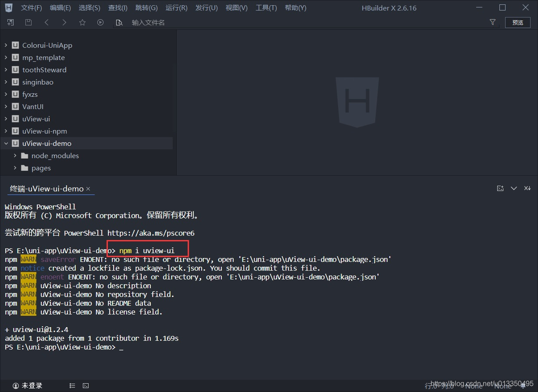538x392 pixels.
Task: Expand the Colorui-UniApp project
Action: pos(6,45)
